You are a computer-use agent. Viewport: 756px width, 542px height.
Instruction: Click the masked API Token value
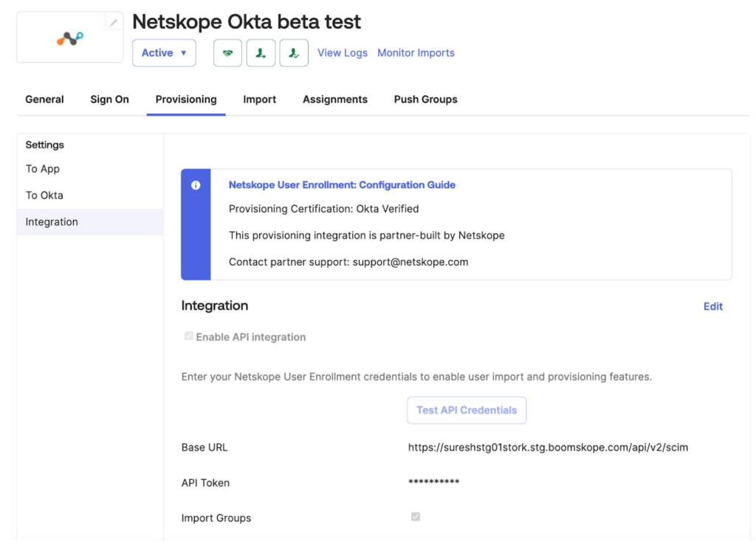click(433, 481)
